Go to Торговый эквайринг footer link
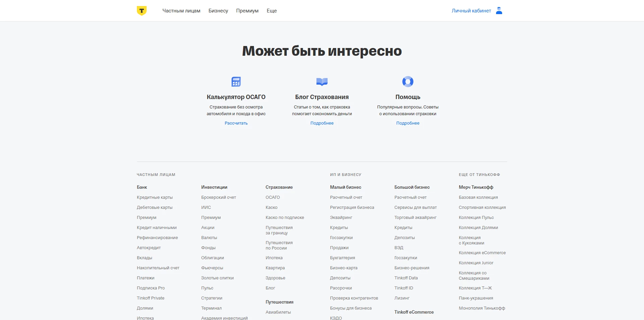Viewport: 644px width, 320px height. click(415, 218)
